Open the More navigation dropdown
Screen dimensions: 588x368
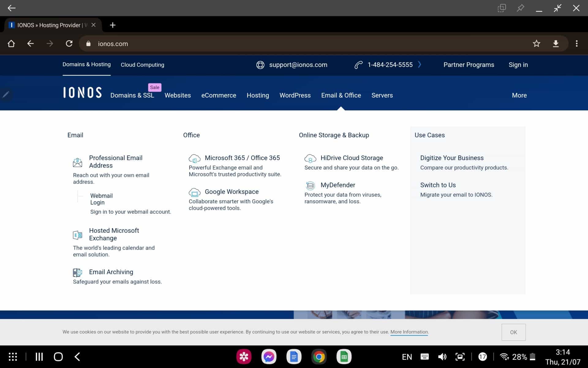519,95
